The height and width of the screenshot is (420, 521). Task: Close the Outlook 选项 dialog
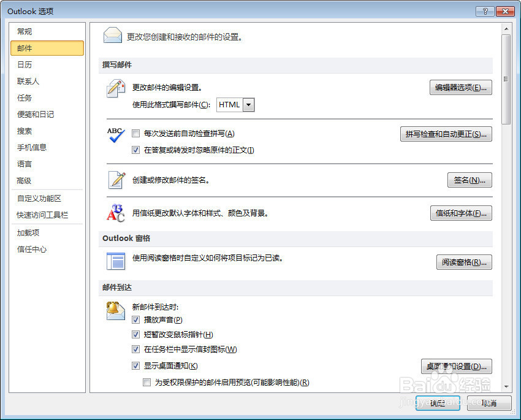pyautogui.click(x=506, y=11)
